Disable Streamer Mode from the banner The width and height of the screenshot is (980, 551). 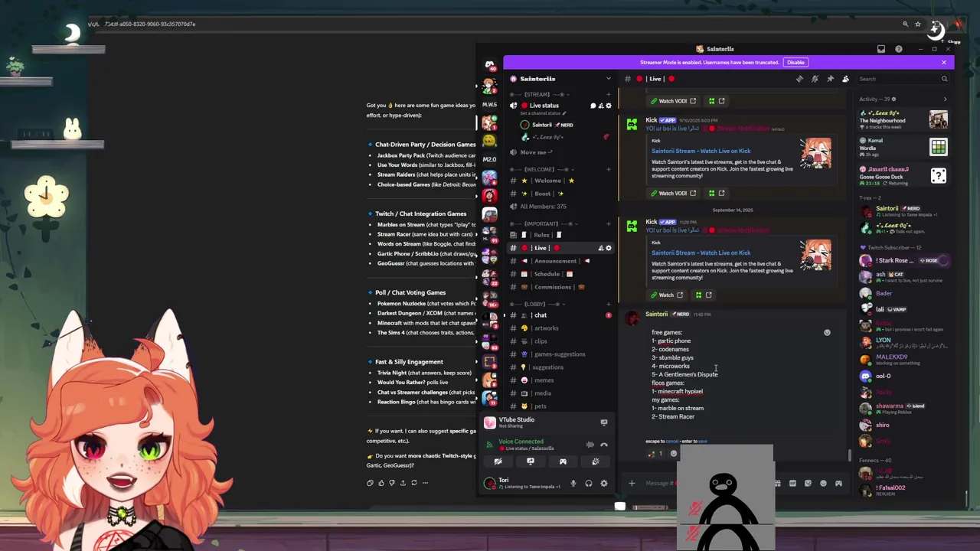[795, 63]
